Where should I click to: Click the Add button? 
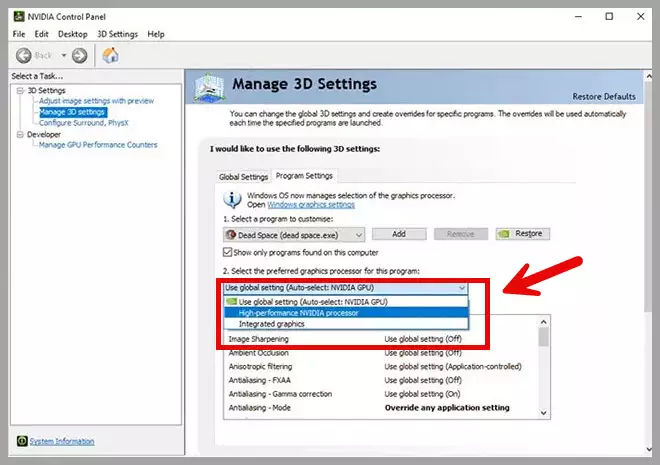[x=399, y=234]
